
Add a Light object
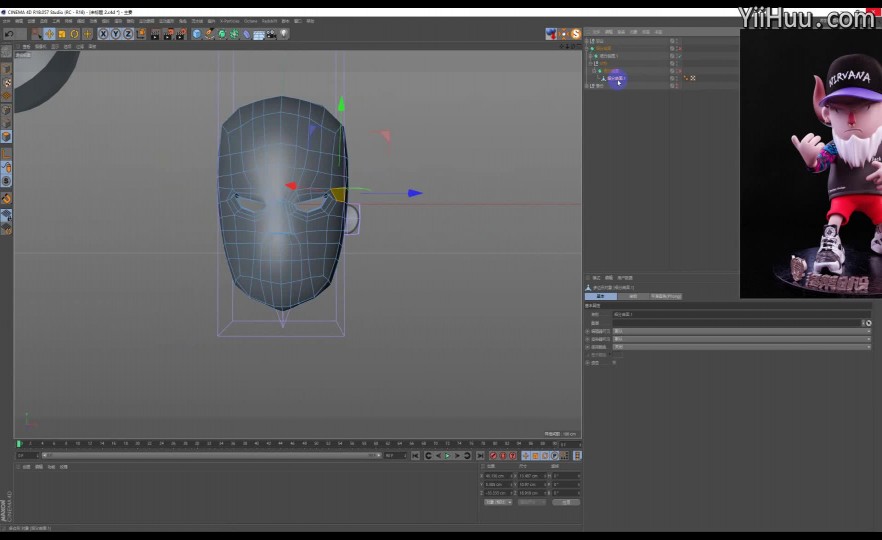284,34
